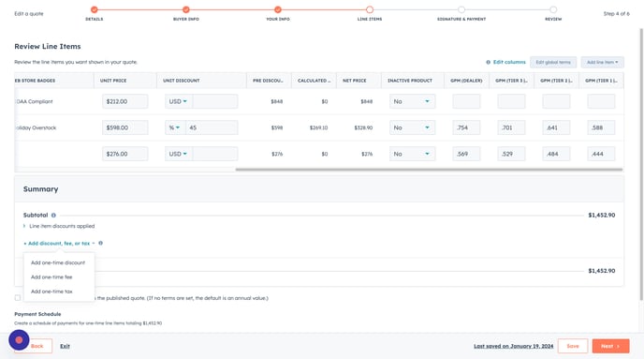Click the unit price field showing $212.00
This screenshot has width=644, height=359.
click(x=124, y=101)
